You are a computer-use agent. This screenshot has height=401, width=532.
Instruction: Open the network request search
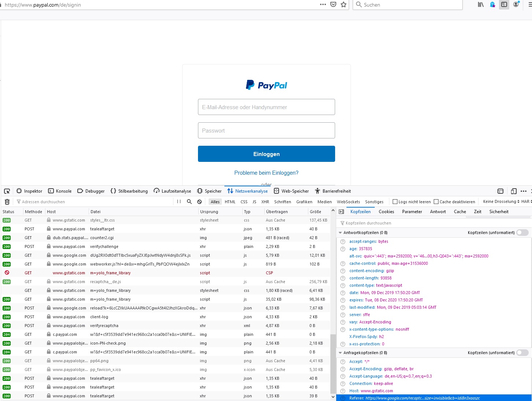189,201
